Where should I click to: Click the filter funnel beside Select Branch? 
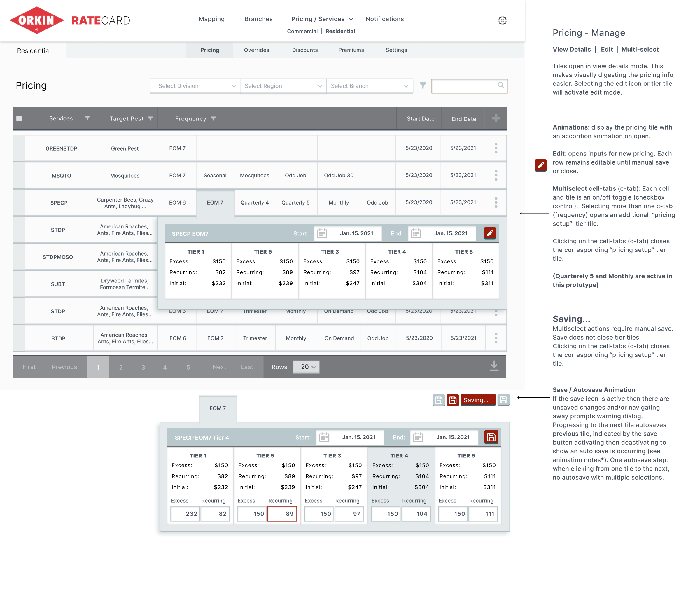(423, 85)
